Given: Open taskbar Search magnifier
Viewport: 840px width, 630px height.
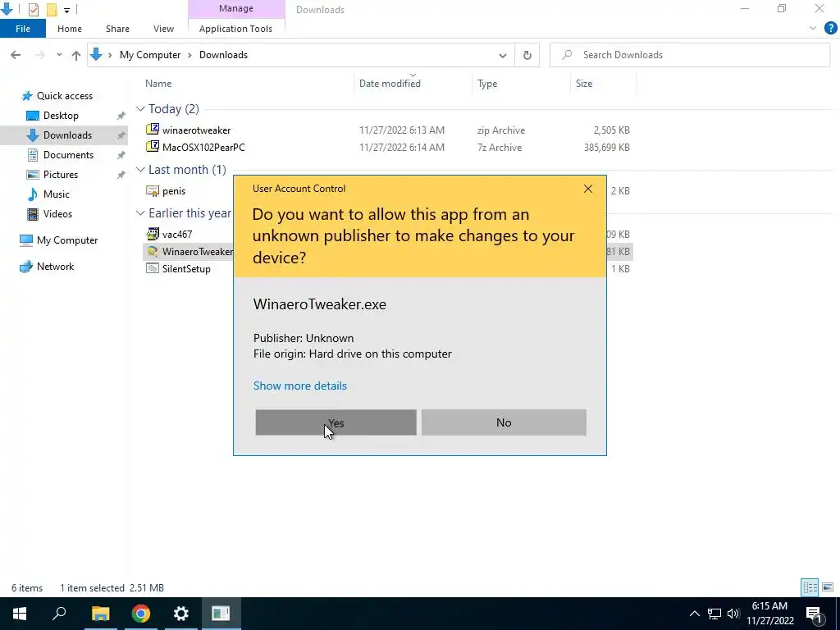Looking at the screenshot, I should coord(59,614).
